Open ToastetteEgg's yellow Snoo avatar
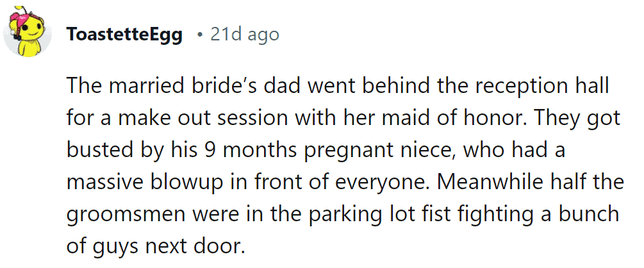This screenshot has width=644, height=268. (x=27, y=32)
